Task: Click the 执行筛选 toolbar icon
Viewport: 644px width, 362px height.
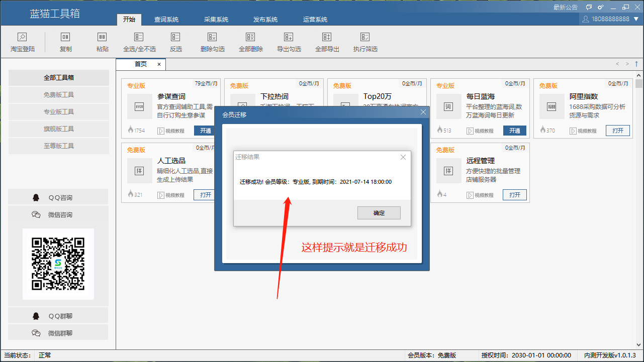Action: [x=365, y=37]
